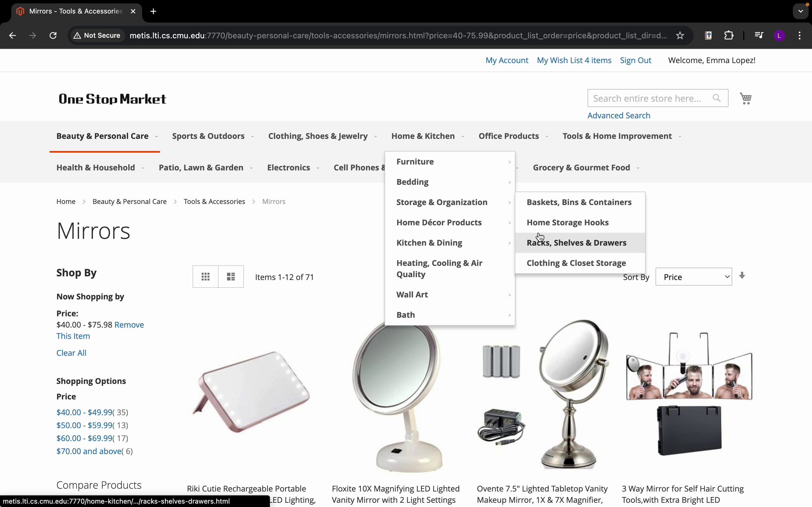
Task: Reload the page
Action: (x=53, y=35)
